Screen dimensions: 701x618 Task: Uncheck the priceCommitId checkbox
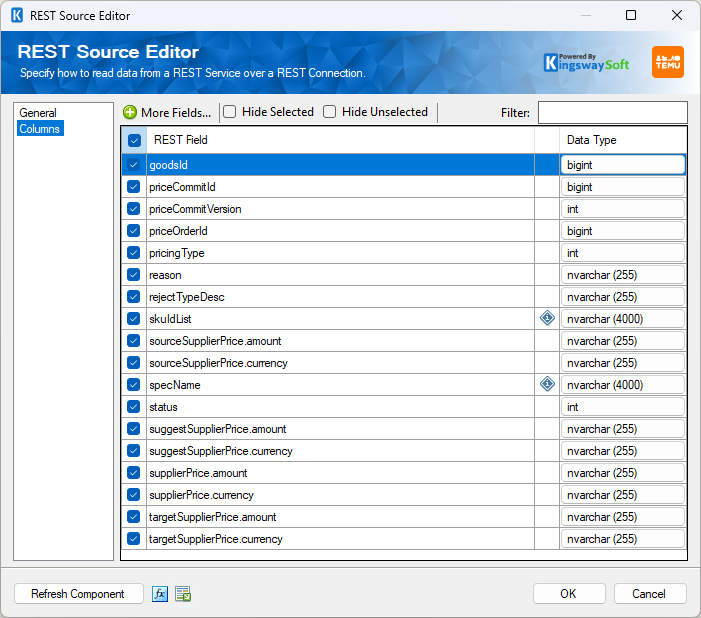[133, 186]
